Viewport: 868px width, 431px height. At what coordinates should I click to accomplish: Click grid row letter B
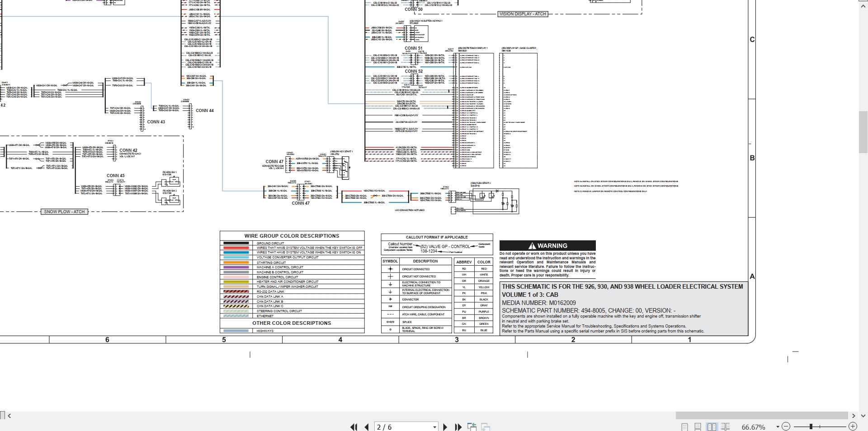tap(752, 158)
